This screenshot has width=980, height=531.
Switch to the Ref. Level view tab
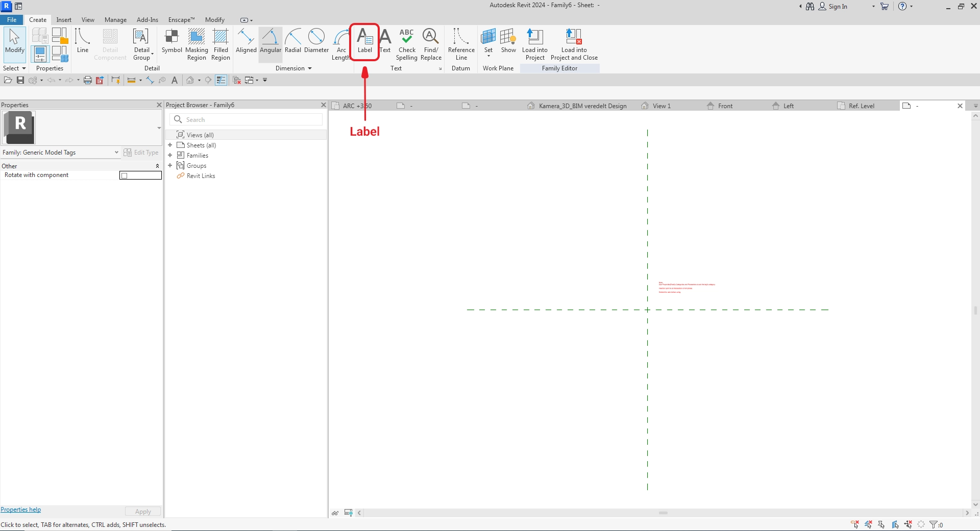click(861, 106)
